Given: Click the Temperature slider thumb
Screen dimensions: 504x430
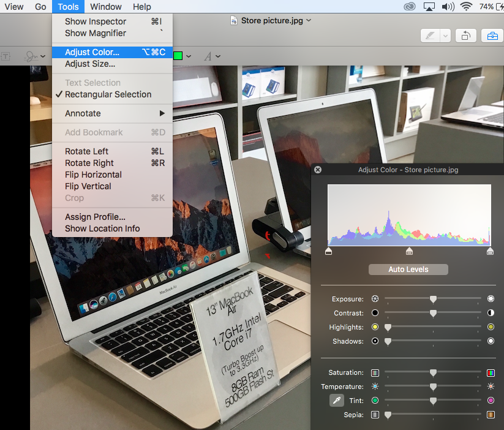Looking at the screenshot, I should (x=433, y=387).
